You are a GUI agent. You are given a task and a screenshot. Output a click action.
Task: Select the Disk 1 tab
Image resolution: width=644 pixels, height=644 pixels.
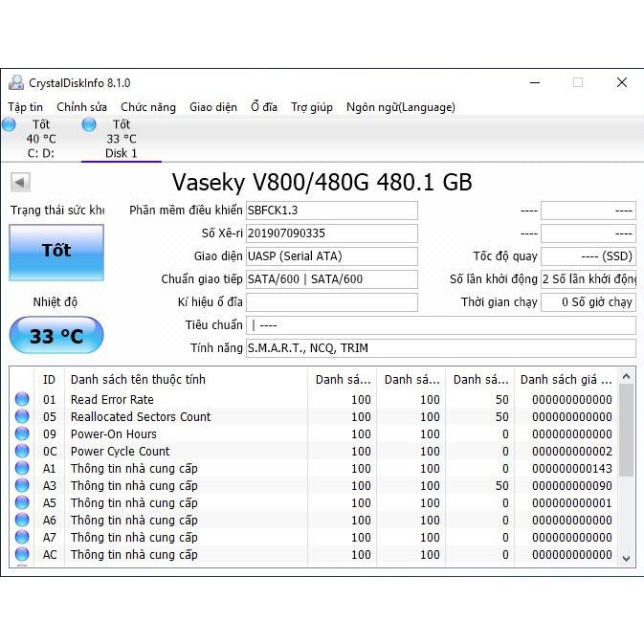click(122, 139)
